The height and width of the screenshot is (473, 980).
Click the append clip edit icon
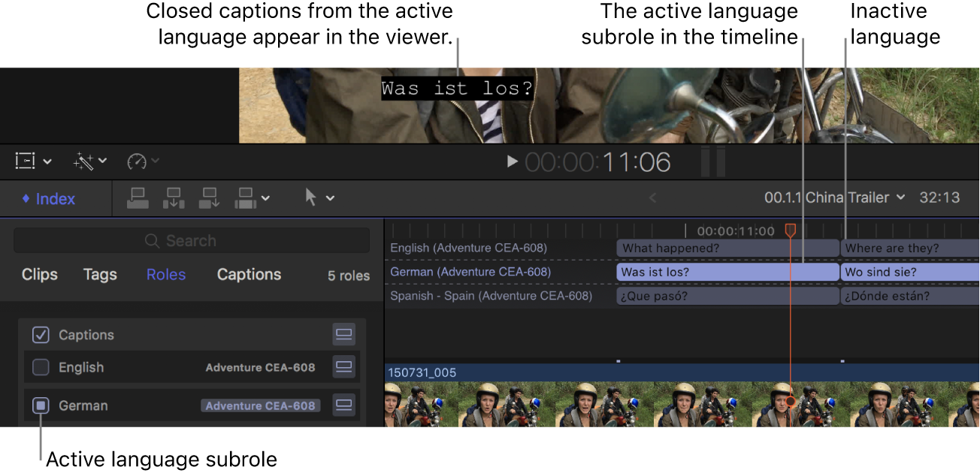pos(210,198)
